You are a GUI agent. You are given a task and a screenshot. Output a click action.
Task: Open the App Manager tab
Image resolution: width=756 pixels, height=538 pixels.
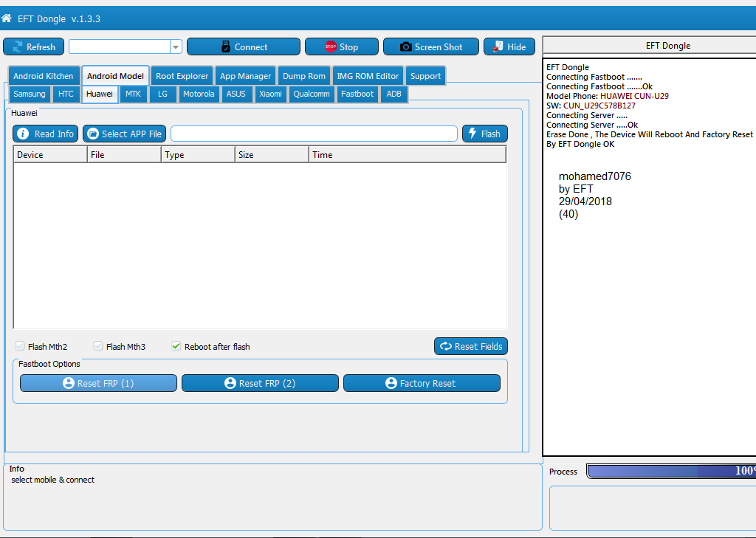click(245, 76)
